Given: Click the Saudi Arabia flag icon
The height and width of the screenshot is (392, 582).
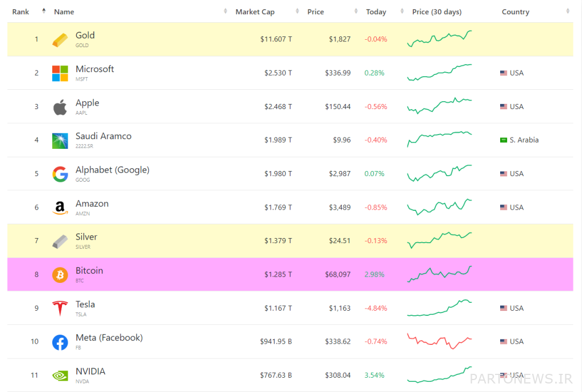Looking at the screenshot, I should (504, 140).
